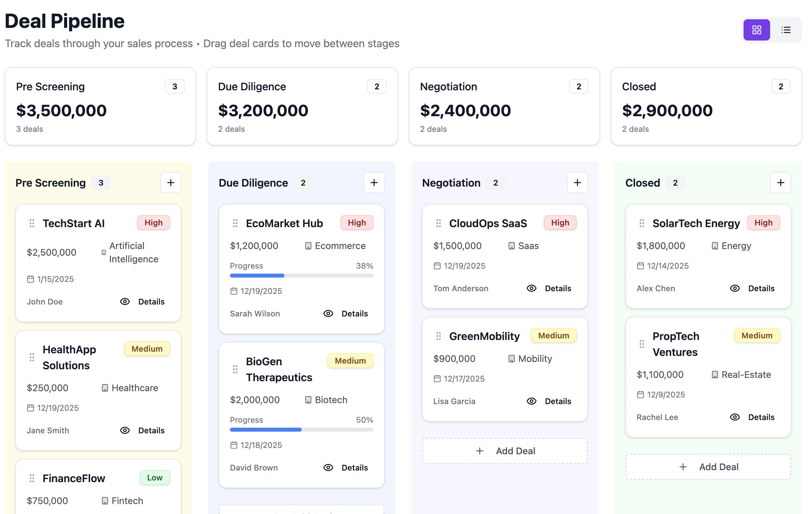Click High priority badge on TechStart AI

tap(153, 223)
